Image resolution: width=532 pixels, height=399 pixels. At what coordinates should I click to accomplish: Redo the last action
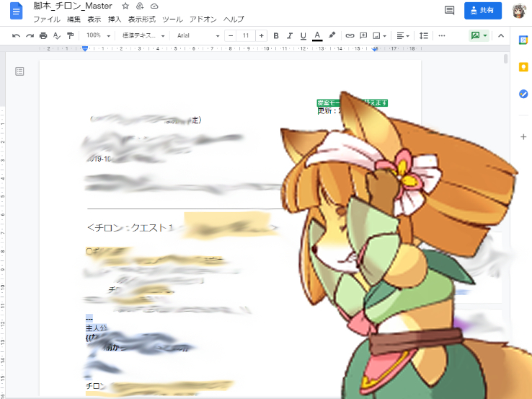click(30, 35)
